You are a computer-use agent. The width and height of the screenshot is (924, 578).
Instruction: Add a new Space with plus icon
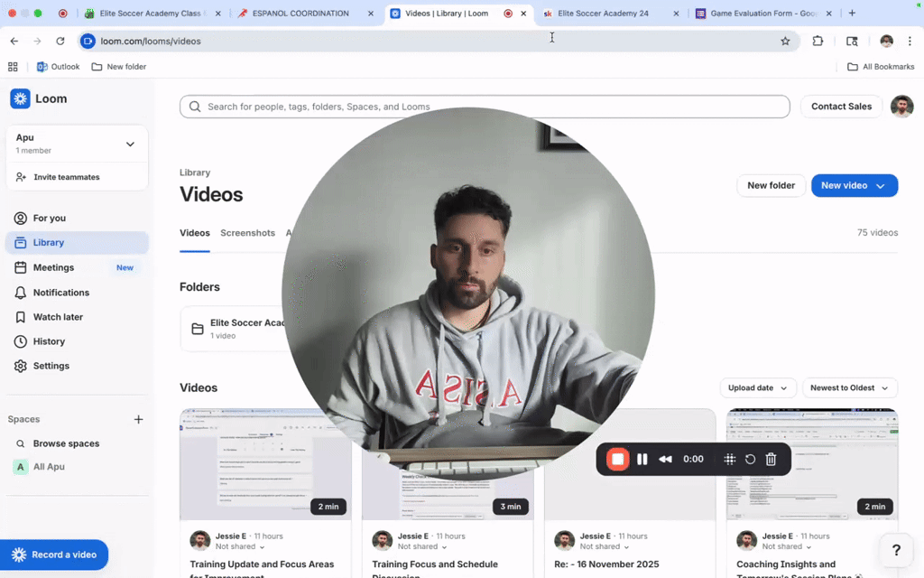(x=138, y=419)
